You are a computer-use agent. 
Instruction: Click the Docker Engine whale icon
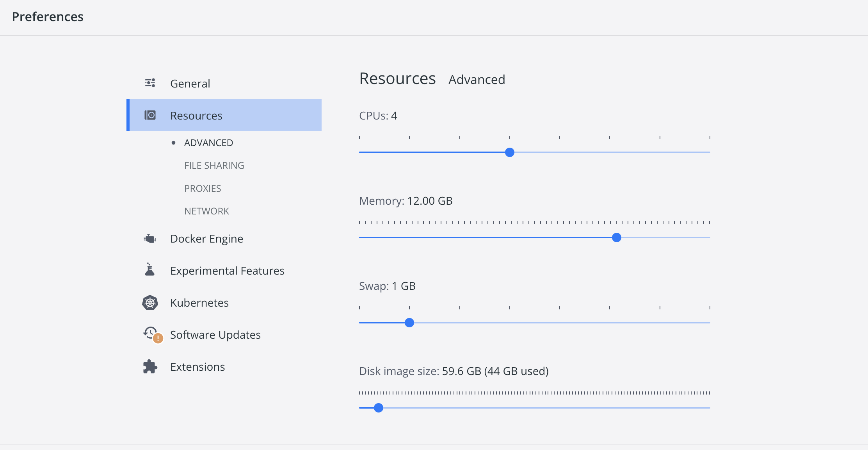150,238
